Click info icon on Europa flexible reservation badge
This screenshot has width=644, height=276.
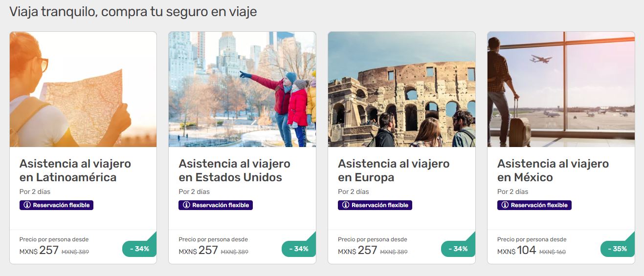tap(346, 205)
